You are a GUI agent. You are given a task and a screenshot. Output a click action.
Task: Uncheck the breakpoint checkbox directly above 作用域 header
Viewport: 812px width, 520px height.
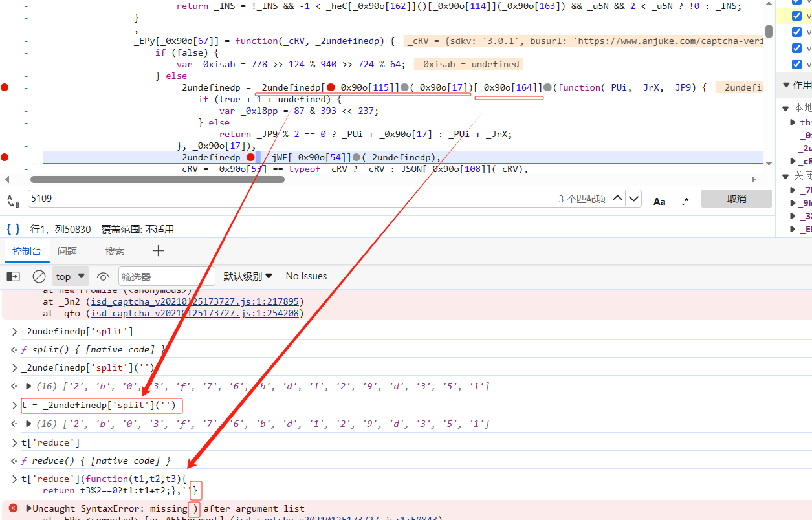[x=796, y=64]
